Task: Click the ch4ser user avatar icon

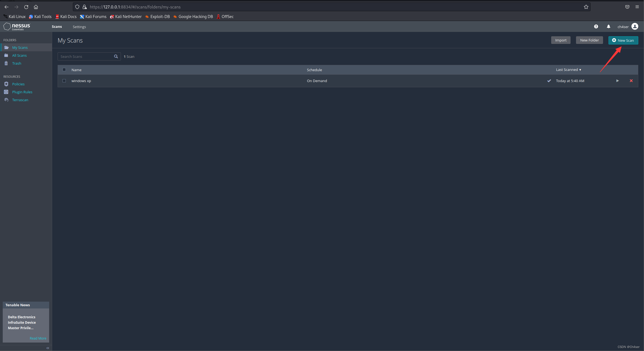Action: pyautogui.click(x=635, y=26)
